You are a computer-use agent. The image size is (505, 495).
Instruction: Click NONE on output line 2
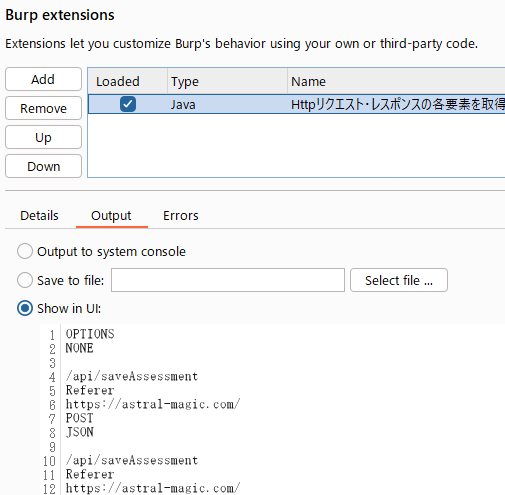pos(79,348)
